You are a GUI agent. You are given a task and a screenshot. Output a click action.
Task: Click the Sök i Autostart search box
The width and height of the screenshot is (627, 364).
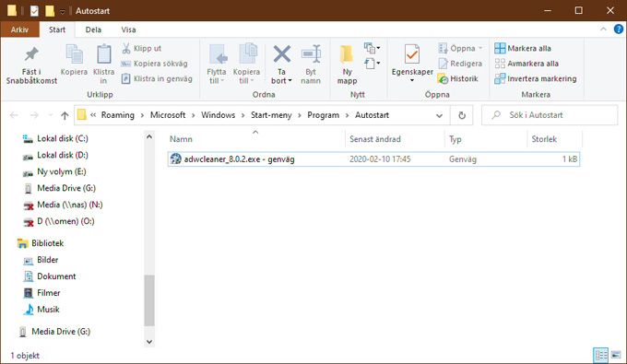550,115
